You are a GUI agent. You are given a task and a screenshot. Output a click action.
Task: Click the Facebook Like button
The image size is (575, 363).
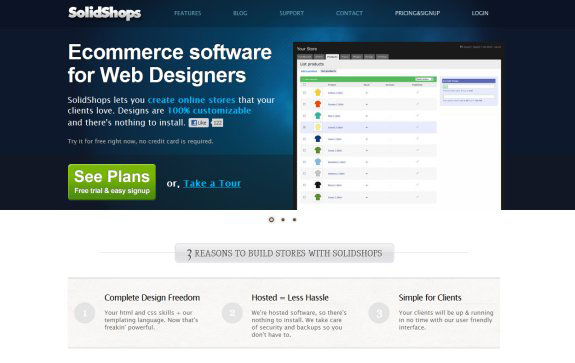[x=199, y=123]
